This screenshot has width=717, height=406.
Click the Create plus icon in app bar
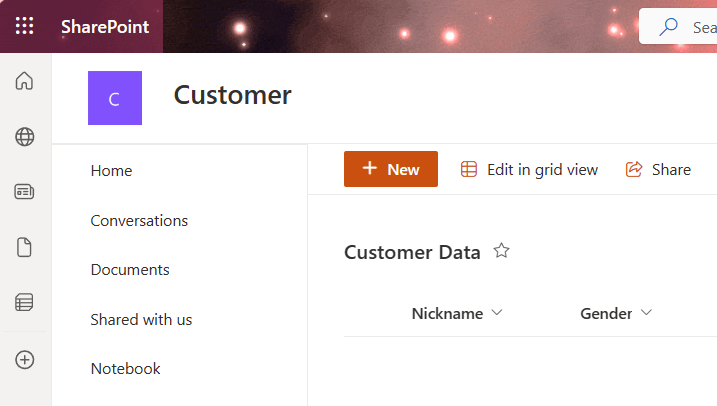[25, 360]
